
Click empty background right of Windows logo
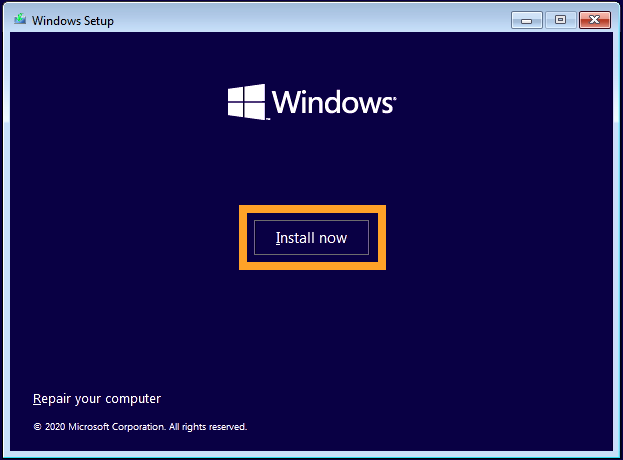(x=500, y=102)
